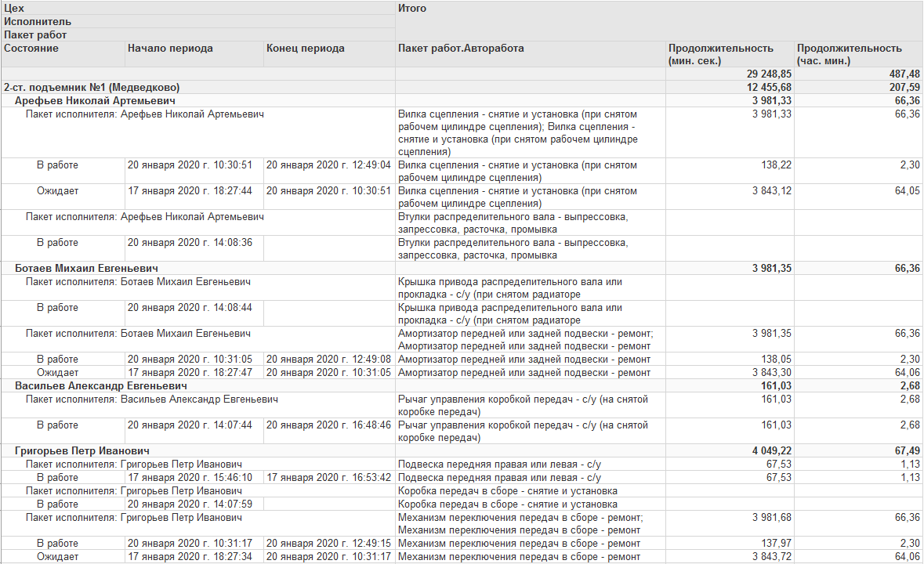The width and height of the screenshot is (924, 564).
Task: Click Григорьев bold total 4 049,22
Action: (x=771, y=451)
